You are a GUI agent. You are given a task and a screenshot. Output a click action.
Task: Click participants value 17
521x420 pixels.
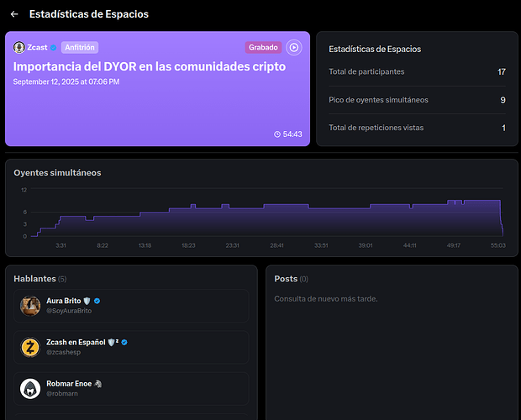click(502, 71)
